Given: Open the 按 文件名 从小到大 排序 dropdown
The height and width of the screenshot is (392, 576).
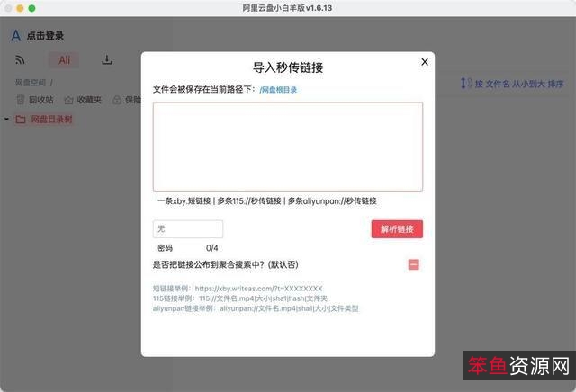Looking at the screenshot, I should [x=519, y=84].
